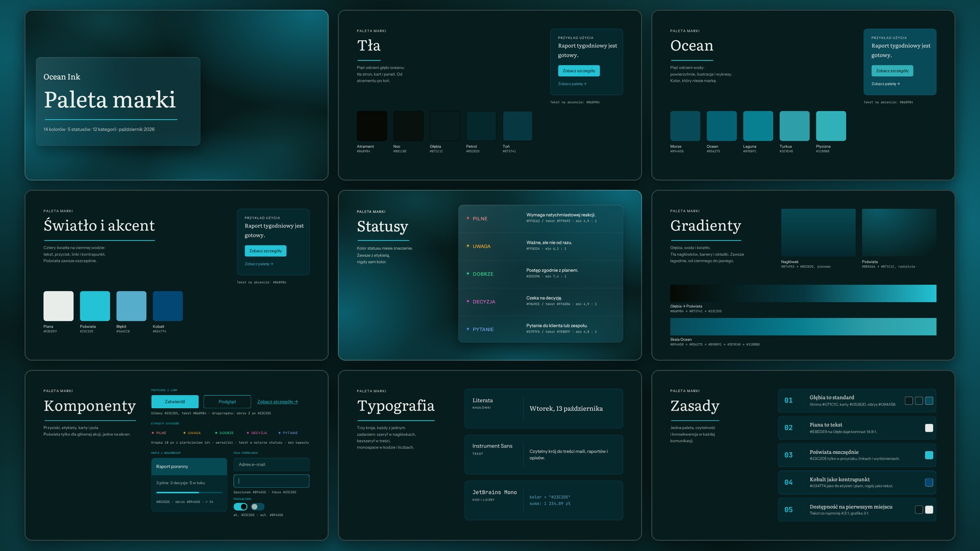
Task: Select the PYTANIE row on Statusy slide
Action: [541, 329]
